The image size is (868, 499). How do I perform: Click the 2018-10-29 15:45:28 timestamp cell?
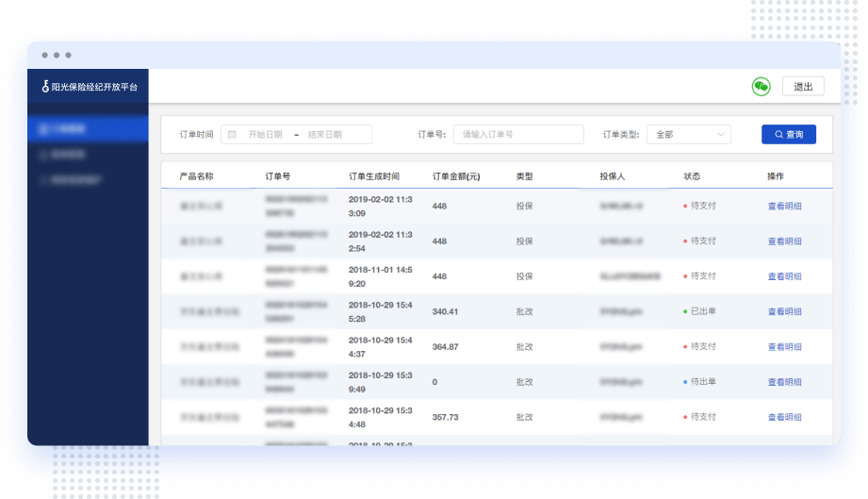click(x=381, y=312)
